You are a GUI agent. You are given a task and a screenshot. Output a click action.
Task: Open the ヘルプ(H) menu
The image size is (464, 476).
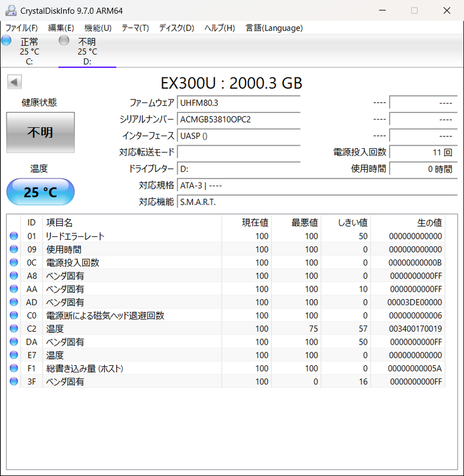(x=220, y=28)
